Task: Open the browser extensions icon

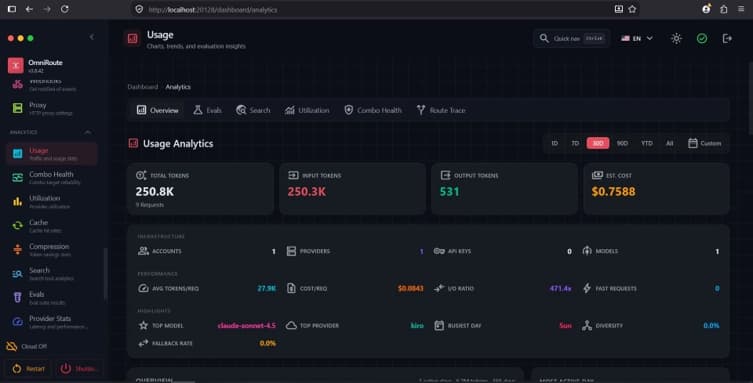Action: 723,9
